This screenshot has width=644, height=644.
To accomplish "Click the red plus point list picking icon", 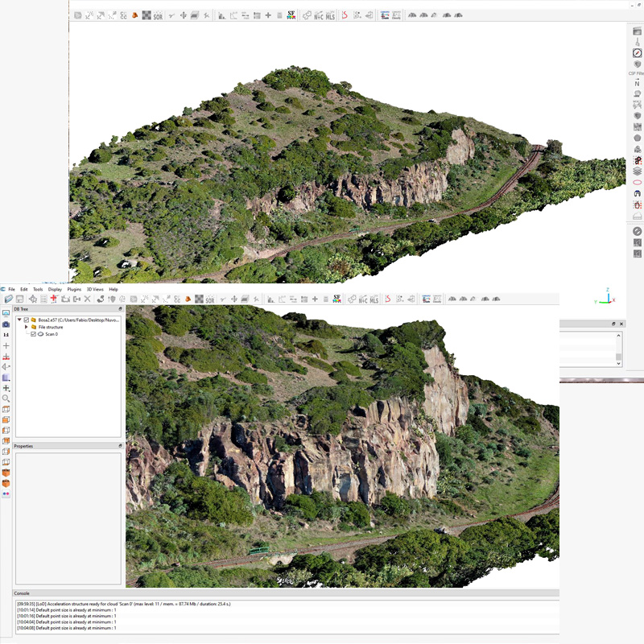I will tap(54, 299).
